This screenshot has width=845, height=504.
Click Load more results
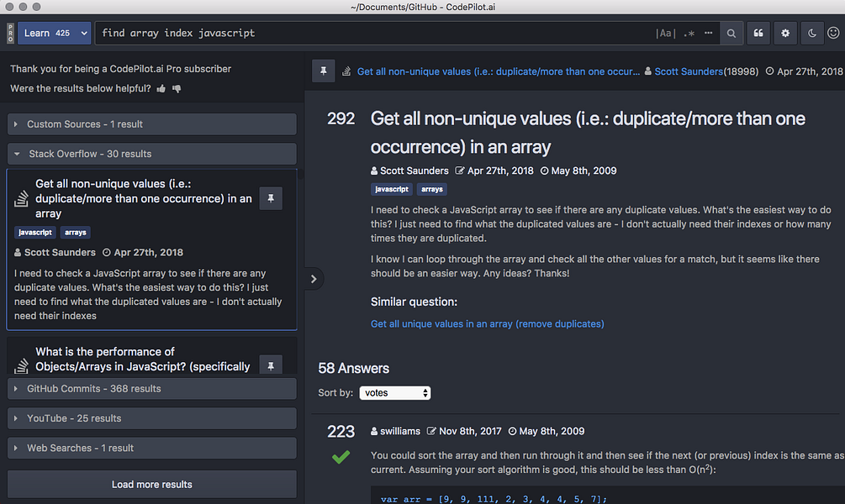coord(151,484)
